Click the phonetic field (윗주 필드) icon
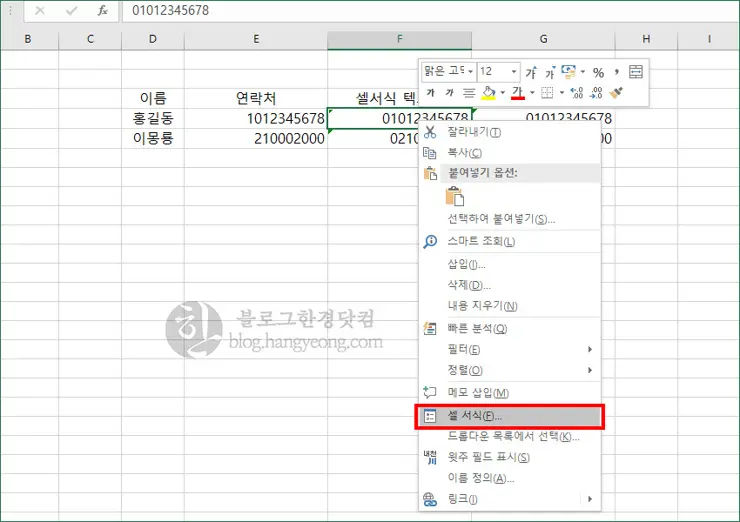Image resolution: width=740 pixels, height=522 pixels. point(430,457)
